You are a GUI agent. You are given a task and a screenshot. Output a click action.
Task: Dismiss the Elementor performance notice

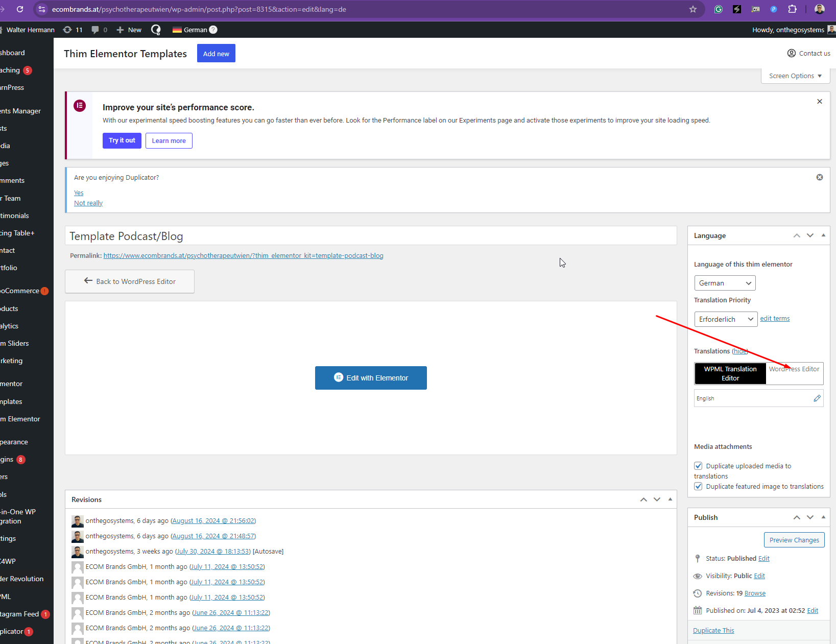819,102
